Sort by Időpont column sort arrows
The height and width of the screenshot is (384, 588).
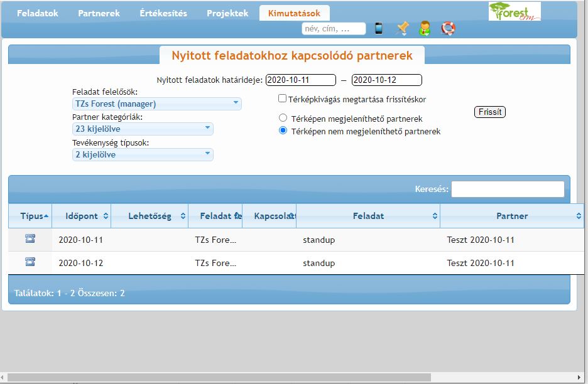[x=106, y=216]
